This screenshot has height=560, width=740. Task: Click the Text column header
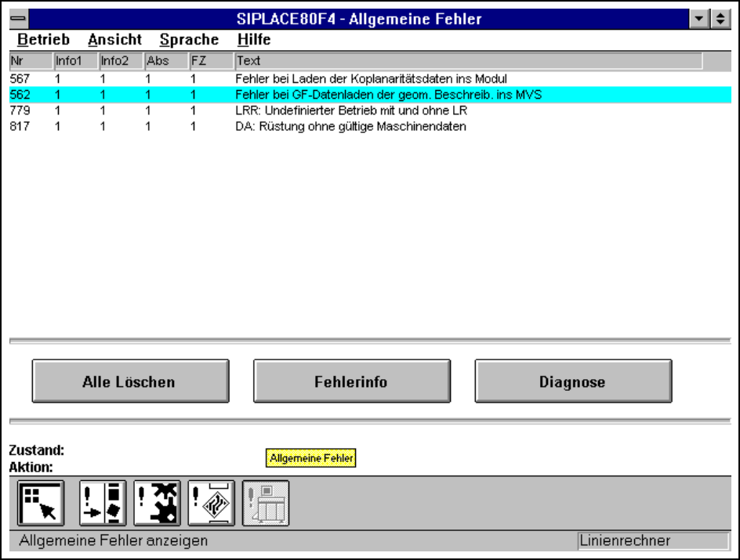tap(469, 61)
